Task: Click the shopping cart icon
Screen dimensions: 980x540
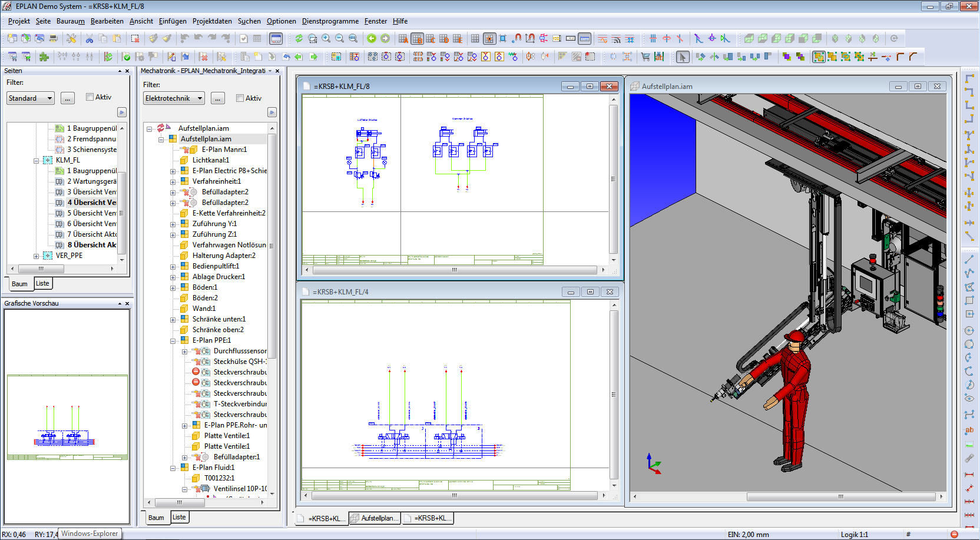Action: [645, 57]
